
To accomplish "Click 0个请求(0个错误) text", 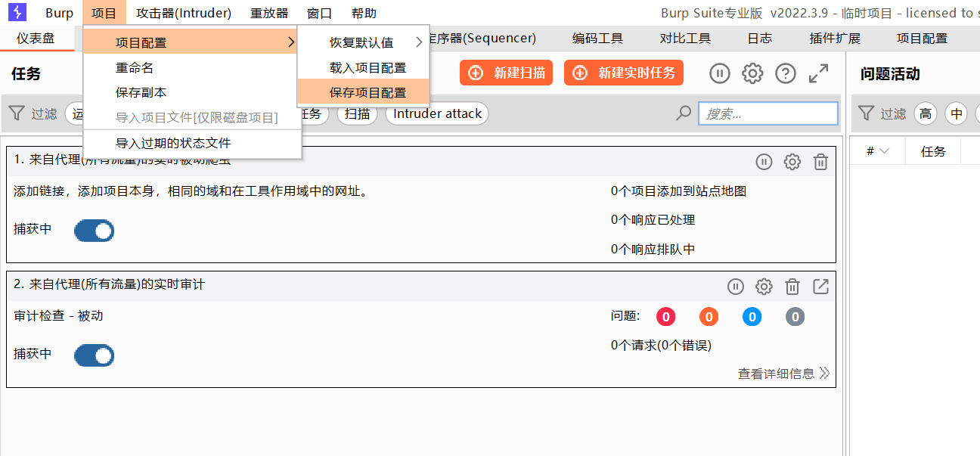I will (661, 346).
